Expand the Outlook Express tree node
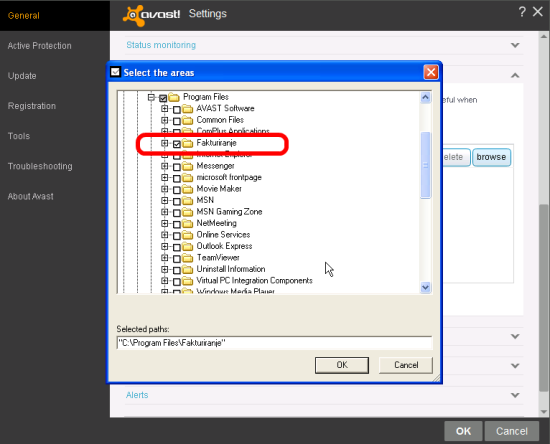The width and height of the screenshot is (550, 444). (164, 247)
